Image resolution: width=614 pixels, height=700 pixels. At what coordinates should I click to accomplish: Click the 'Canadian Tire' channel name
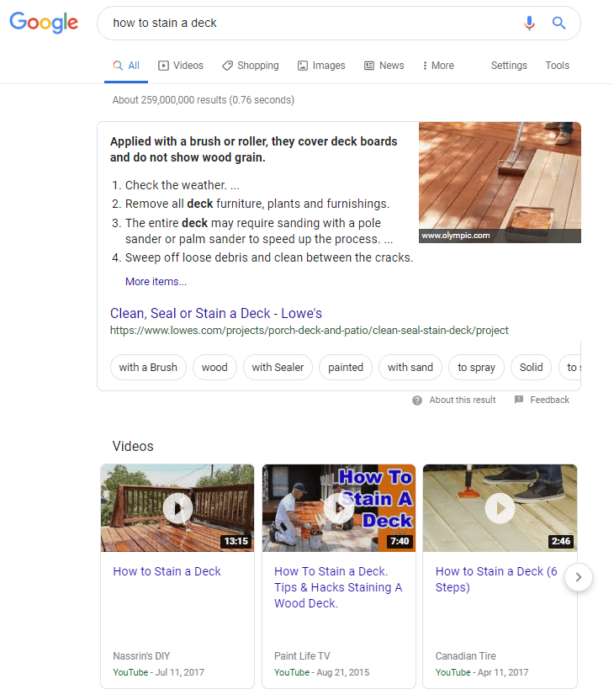pyautogui.click(x=466, y=655)
